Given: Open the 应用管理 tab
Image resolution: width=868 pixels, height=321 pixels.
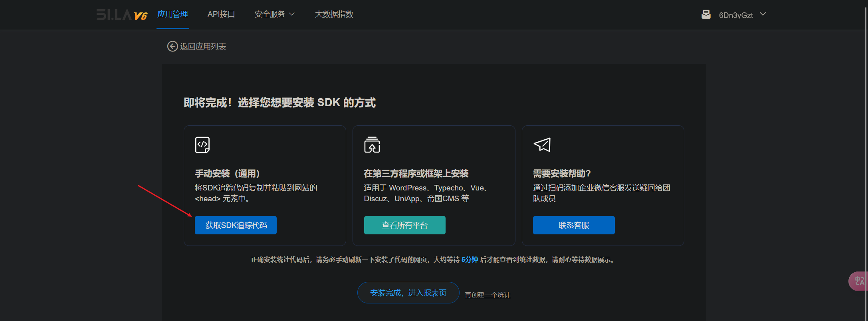Looking at the screenshot, I should (172, 14).
